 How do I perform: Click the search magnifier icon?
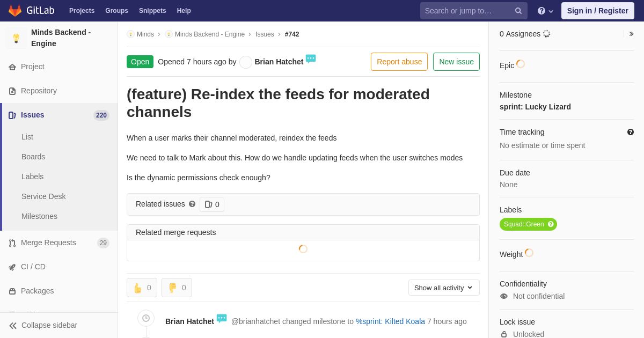coord(518,11)
